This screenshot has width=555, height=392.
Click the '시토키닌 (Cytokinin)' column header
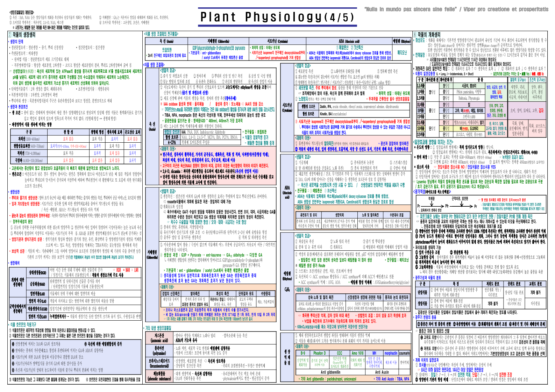(277, 41)
